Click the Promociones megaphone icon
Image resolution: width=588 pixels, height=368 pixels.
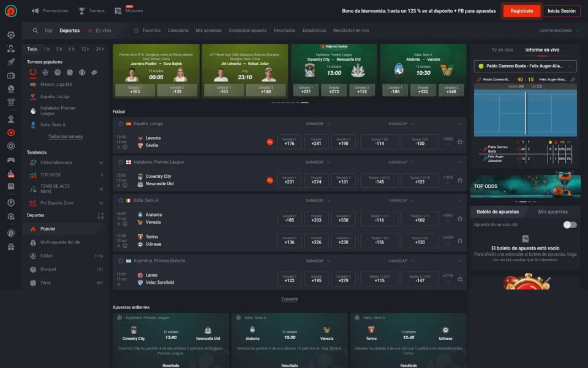(36, 11)
